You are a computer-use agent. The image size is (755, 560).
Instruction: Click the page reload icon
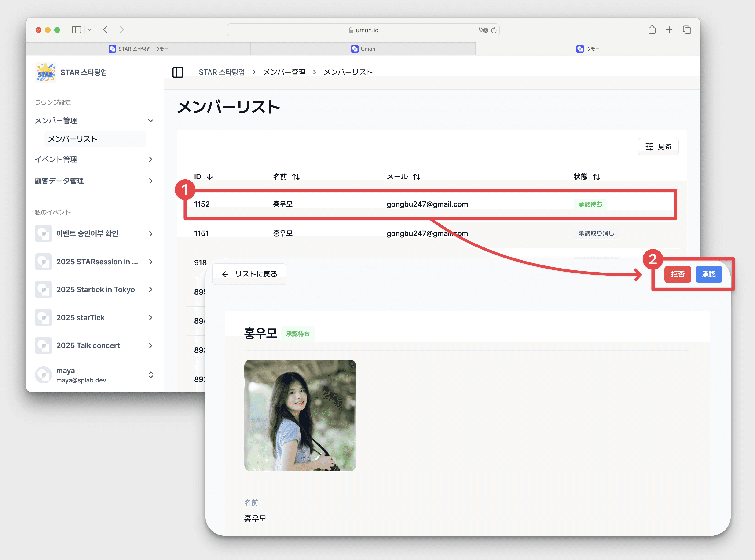coord(494,30)
